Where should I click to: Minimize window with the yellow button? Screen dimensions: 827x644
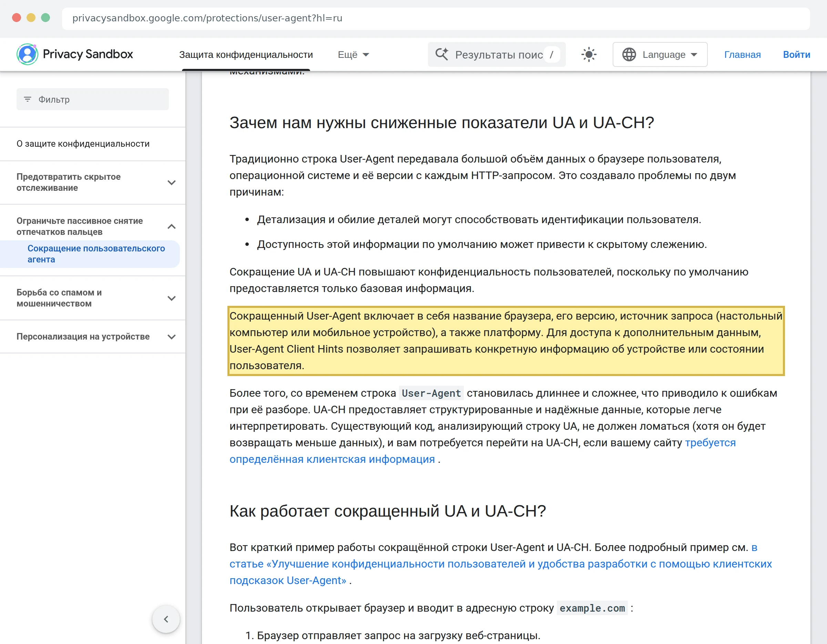(31, 18)
